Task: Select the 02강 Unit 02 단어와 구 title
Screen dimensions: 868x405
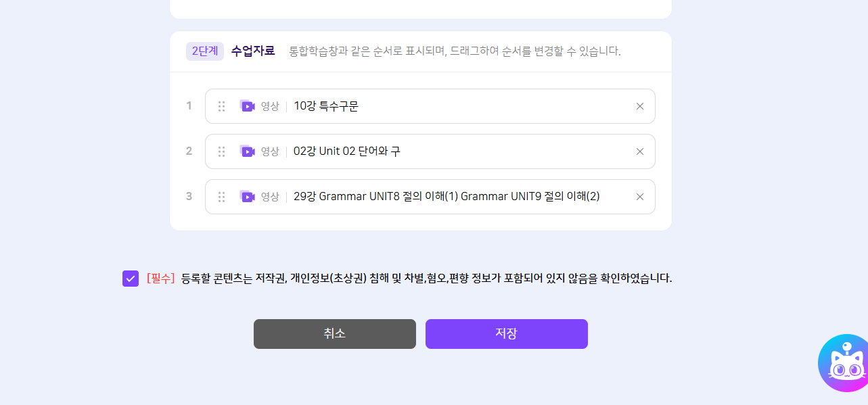Action: pos(346,151)
